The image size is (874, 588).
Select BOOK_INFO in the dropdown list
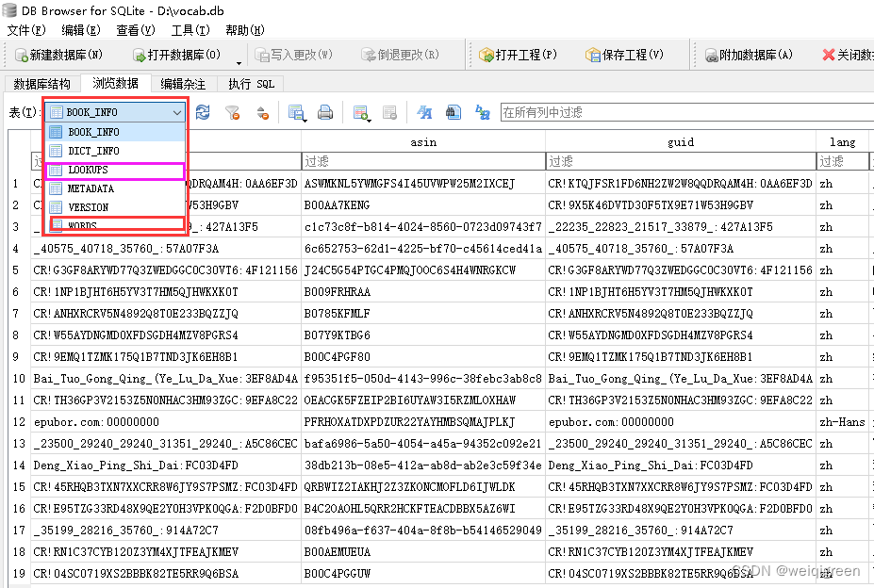pos(115,132)
